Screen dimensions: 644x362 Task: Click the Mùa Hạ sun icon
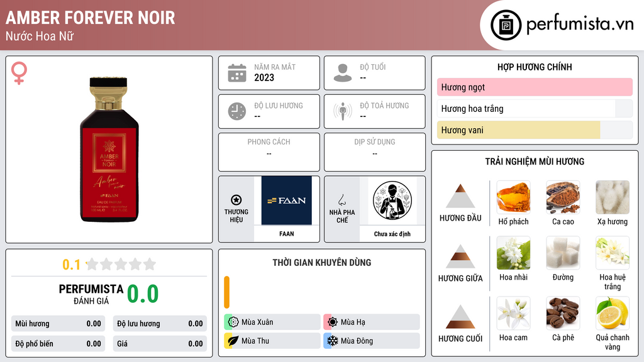[x=333, y=322]
